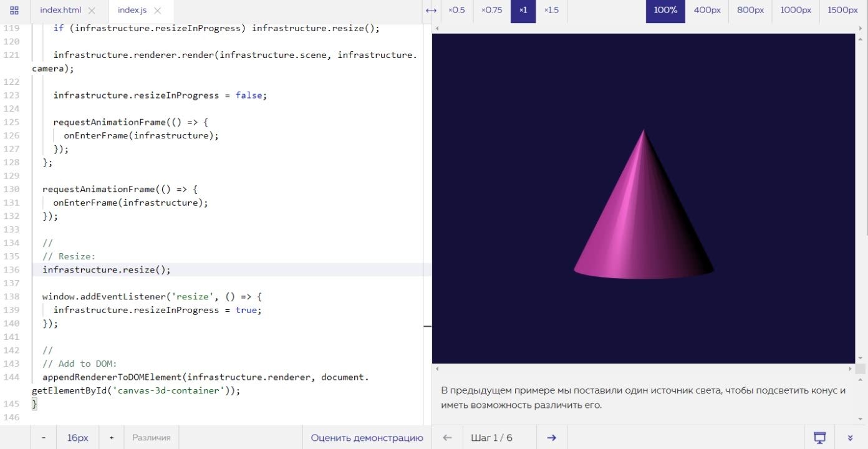868x449 pixels.
Task: Close the index.js tab
Action: (x=157, y=11)
